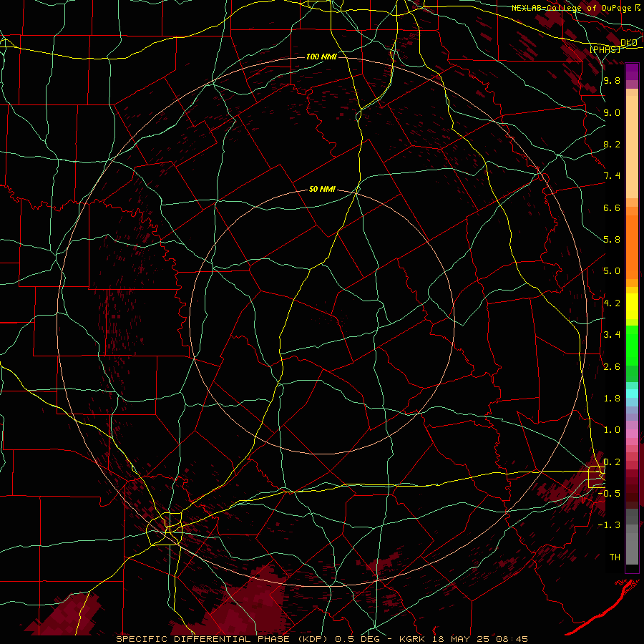Click the KGRK station identifier
This screenshot has height=644, width=644.
(x=412, y=639)
